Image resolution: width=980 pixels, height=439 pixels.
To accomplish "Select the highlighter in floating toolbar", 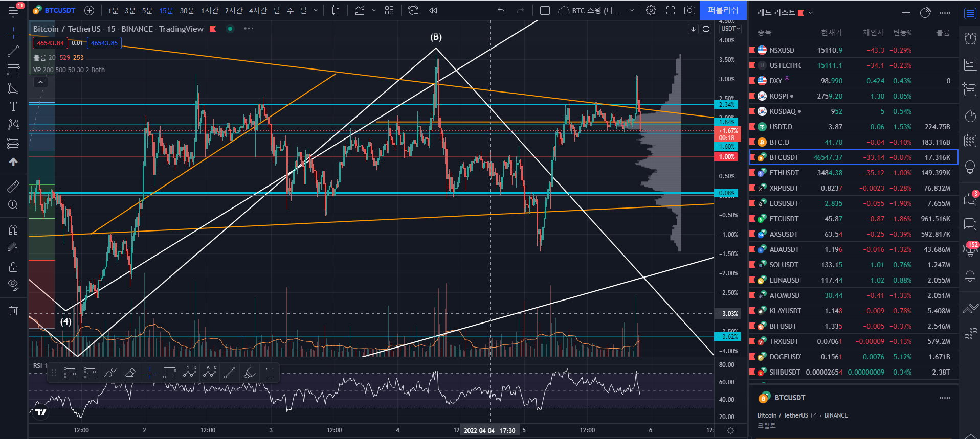I will (250, 373).
